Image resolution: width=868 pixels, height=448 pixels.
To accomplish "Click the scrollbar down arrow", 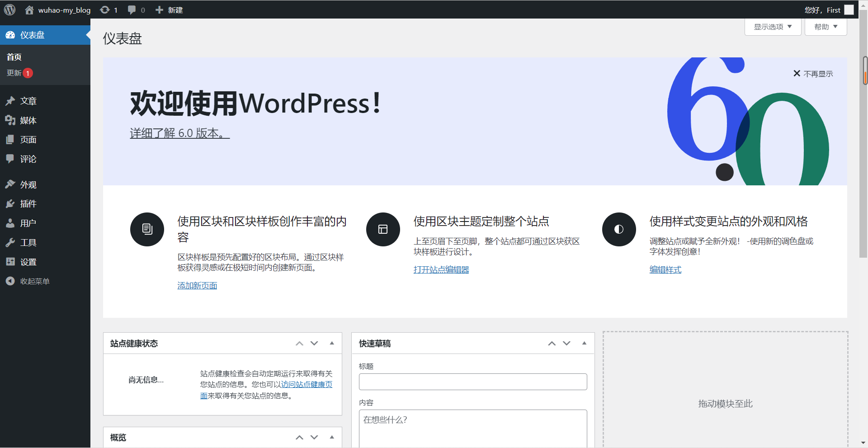I will 863,443.
